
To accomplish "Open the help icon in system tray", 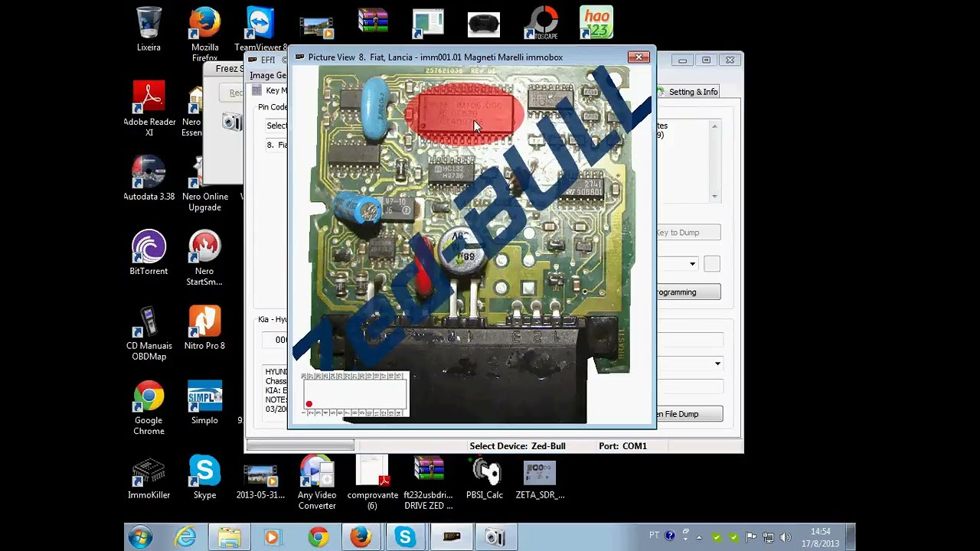I will pos(670,536).
